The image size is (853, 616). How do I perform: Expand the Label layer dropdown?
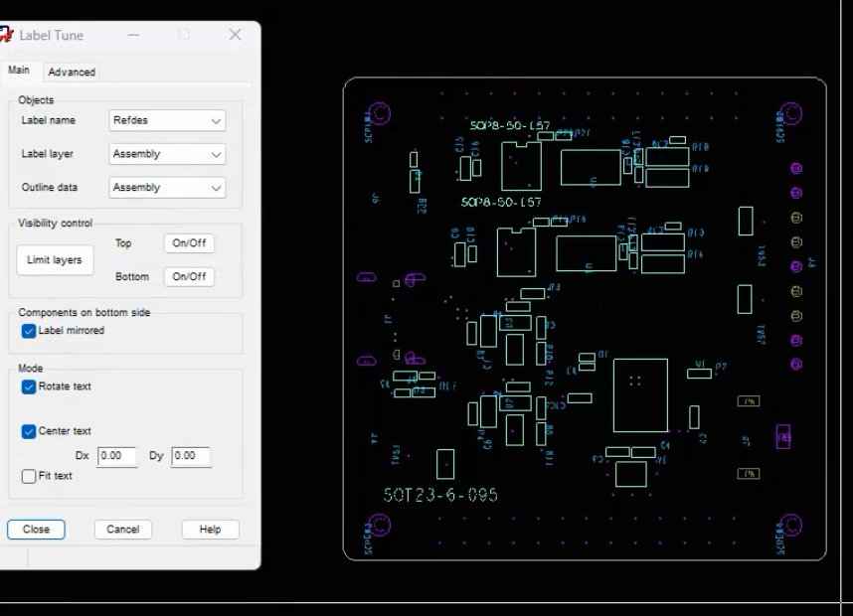tap(167, 154)
